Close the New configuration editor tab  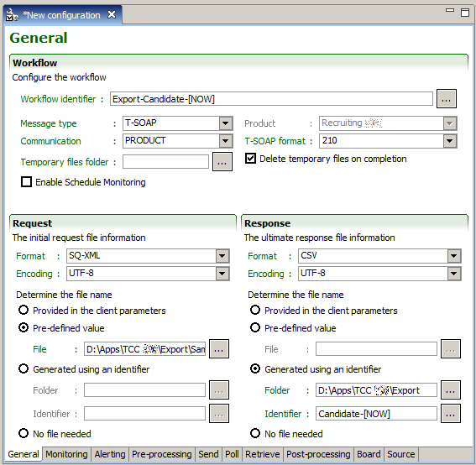pyautogui.click(x=112, y=14)
